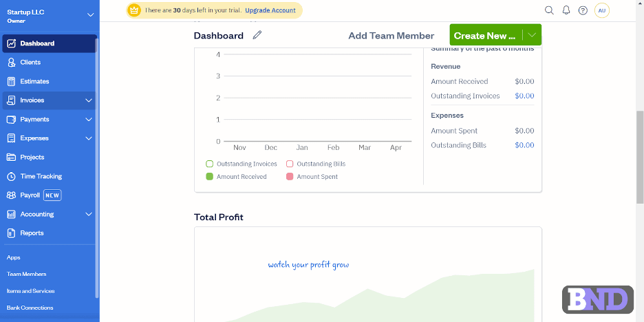The image size is (644, 322).
Task: Toggle Amount Received legend box
Action: click(x=209, y=177)
